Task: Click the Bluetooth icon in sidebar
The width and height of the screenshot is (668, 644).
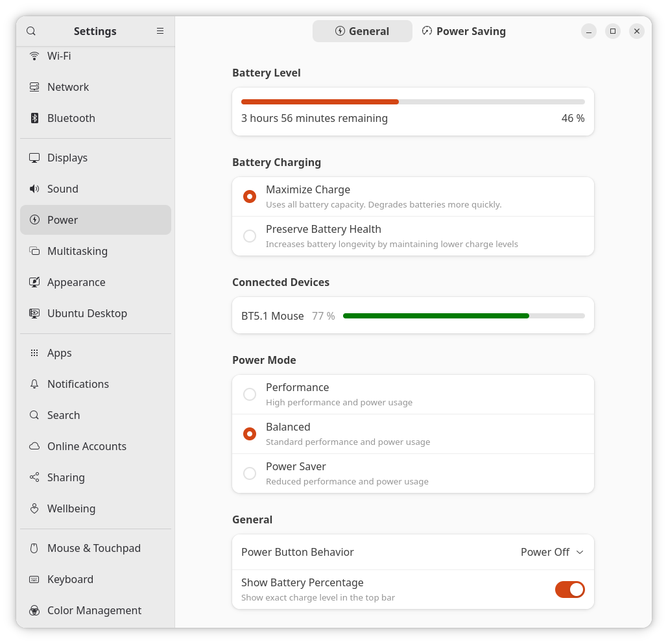Action: coord(34,118)
